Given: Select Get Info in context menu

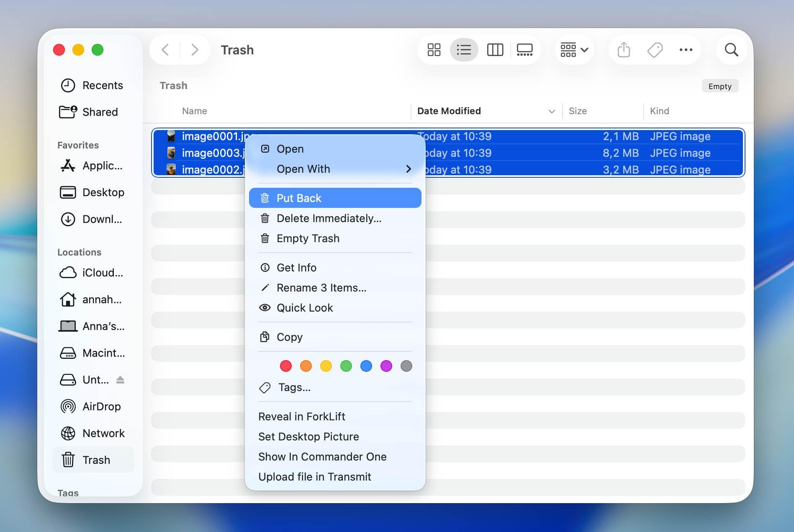Looking at the screenshot, I should (335, 268).
